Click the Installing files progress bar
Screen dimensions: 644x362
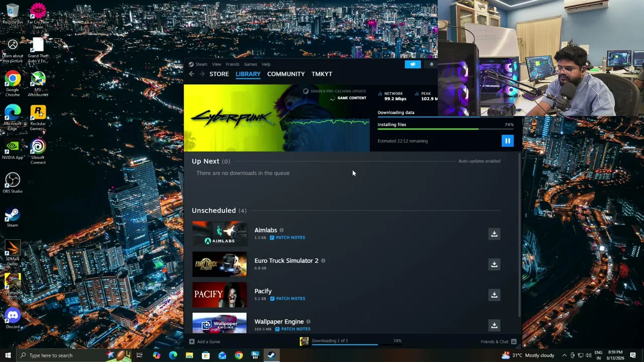point(446,129)
